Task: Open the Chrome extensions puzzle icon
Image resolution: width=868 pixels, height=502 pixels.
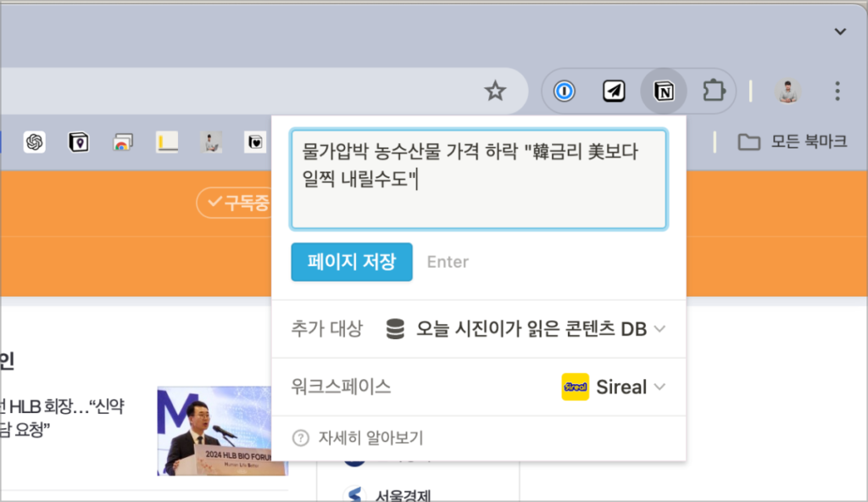Action: click(x=713, y=91)
